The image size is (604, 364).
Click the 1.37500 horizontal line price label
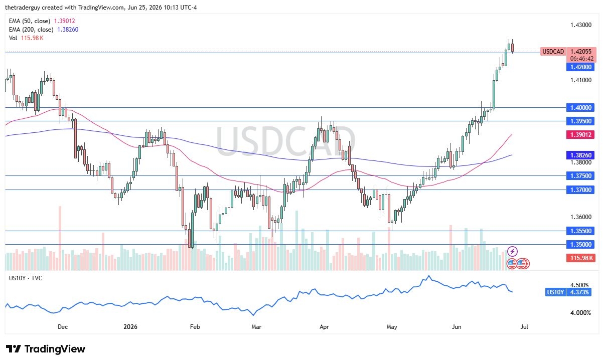tap(581, 176)
